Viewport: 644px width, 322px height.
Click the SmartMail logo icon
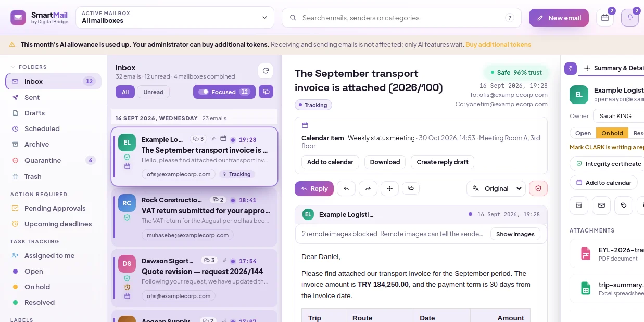coord(18,18)
